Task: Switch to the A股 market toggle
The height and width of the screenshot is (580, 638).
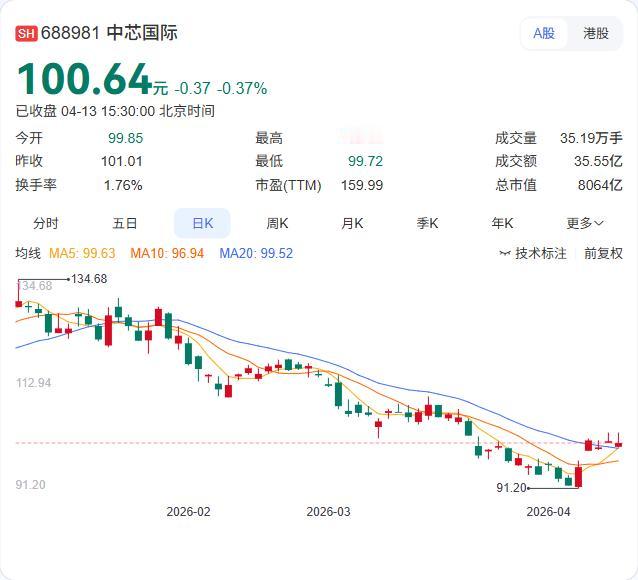Action: (x=544, y=33)
